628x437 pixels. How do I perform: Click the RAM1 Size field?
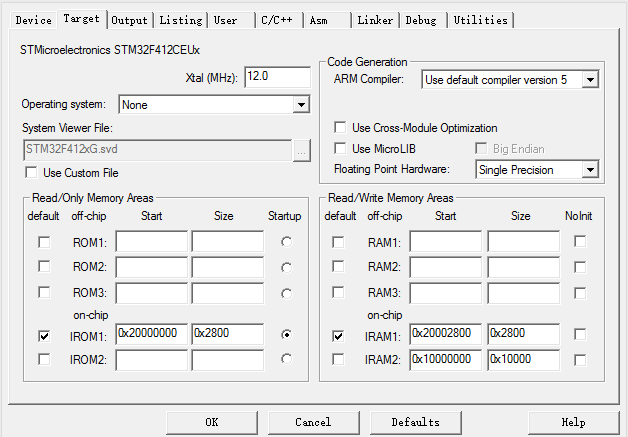click(523, 241)
